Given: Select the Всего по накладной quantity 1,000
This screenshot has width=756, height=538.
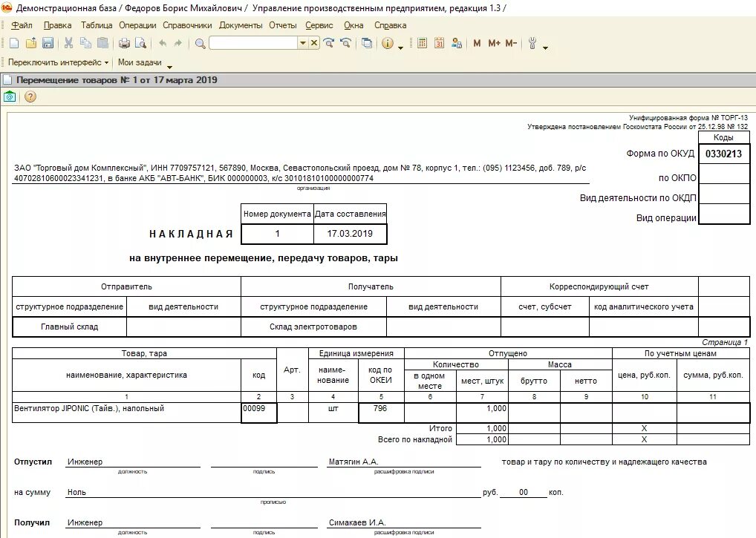Looking at the screenshot, I should pos(482,439).
